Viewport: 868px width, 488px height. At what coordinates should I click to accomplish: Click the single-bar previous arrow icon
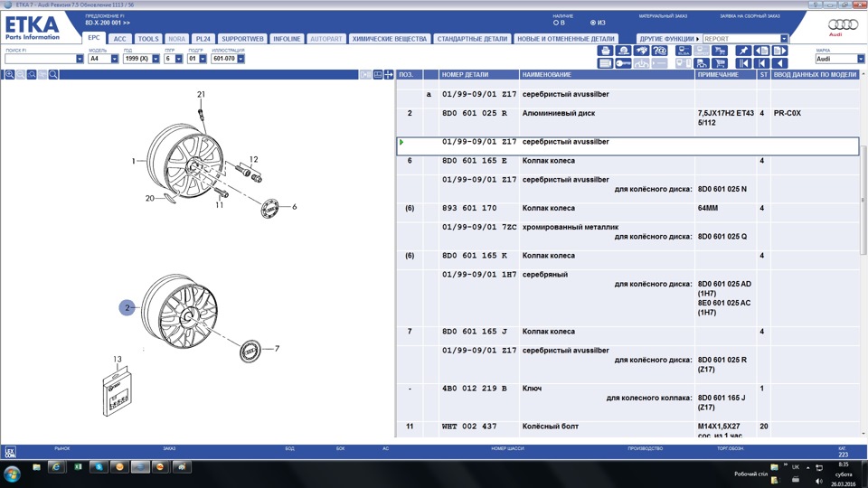click(761, 63)
